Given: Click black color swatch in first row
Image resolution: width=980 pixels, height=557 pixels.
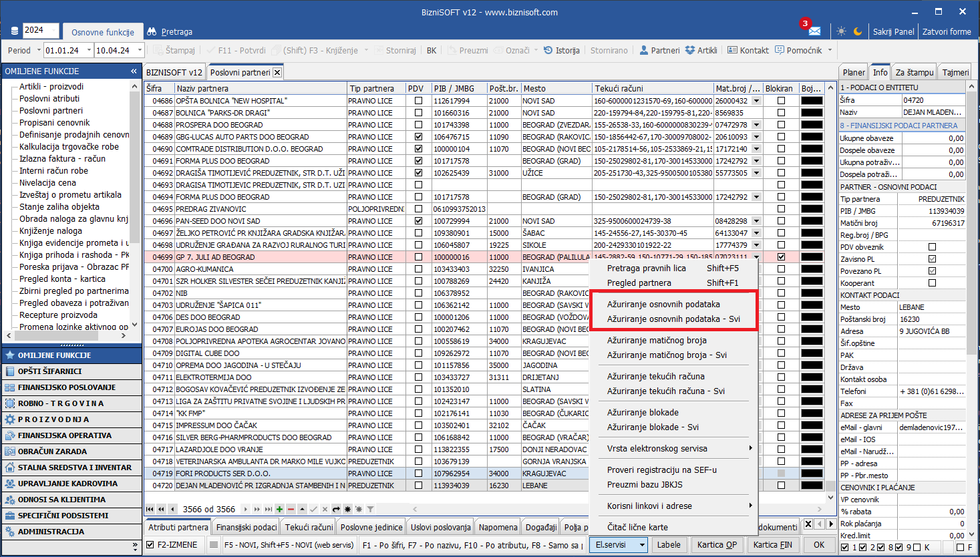Looking at the screenshot, I should click(x=812, y=101).
